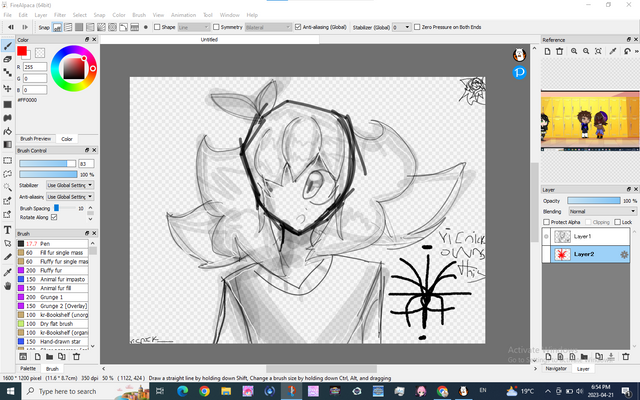Show hidden system tray icons
The width and height of the screenshot is (640, 400).
pyautogui.click(x=548, y=391)
